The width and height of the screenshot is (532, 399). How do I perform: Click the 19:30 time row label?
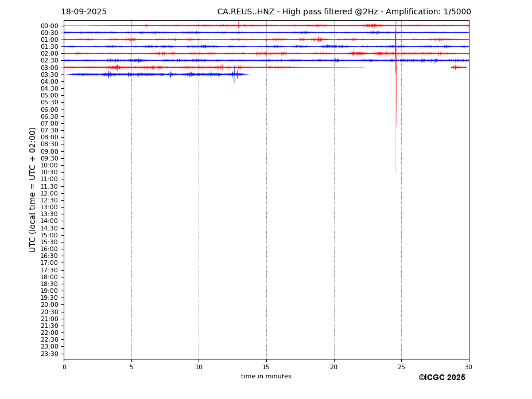pos(49,298)
